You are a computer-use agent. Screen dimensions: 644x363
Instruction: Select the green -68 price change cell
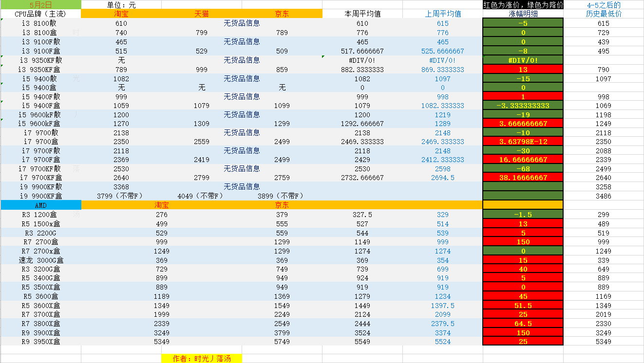pyautogui.click(x=523, y=169)
